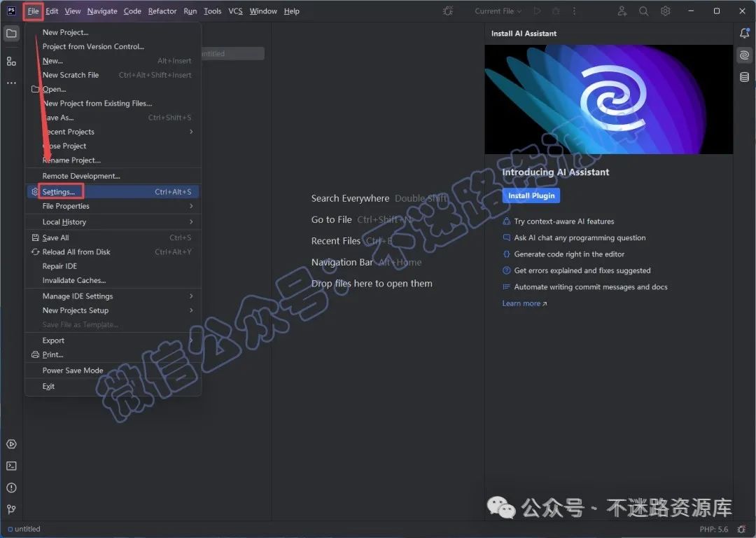Click the Search Everywhere magnifier icon
This screenshot has width=756, height=538.
[644, 11]
